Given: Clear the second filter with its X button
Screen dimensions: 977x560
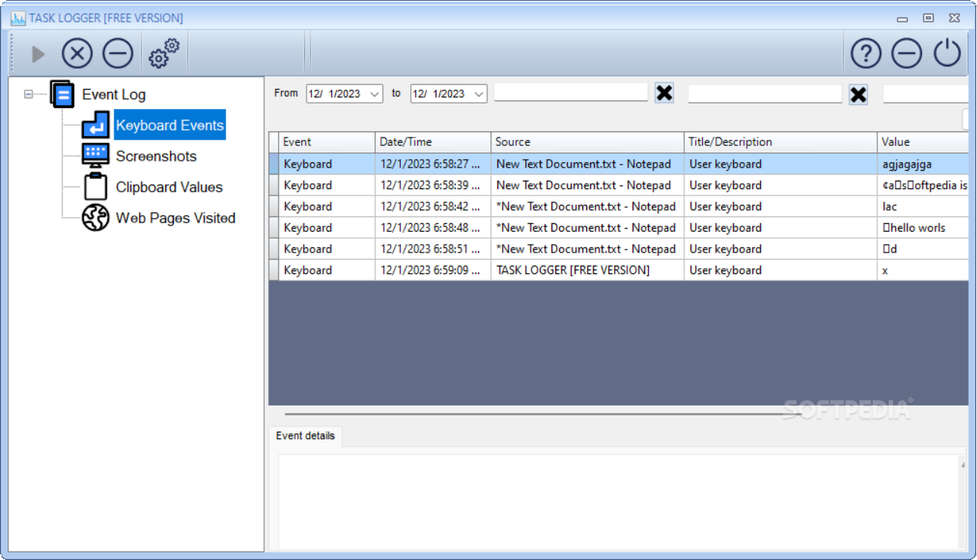Looking at the screenshot, I should 858,94.
